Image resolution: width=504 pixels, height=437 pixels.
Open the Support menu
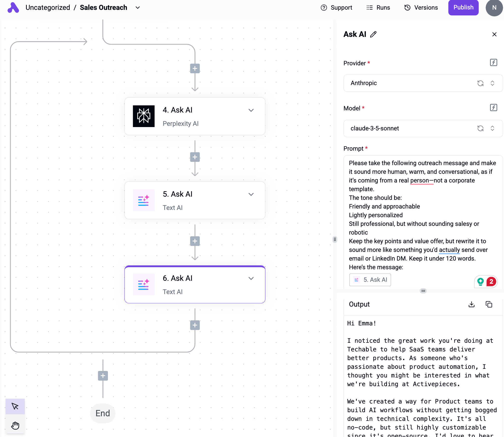pyautogui.click(x=336, y=7)
